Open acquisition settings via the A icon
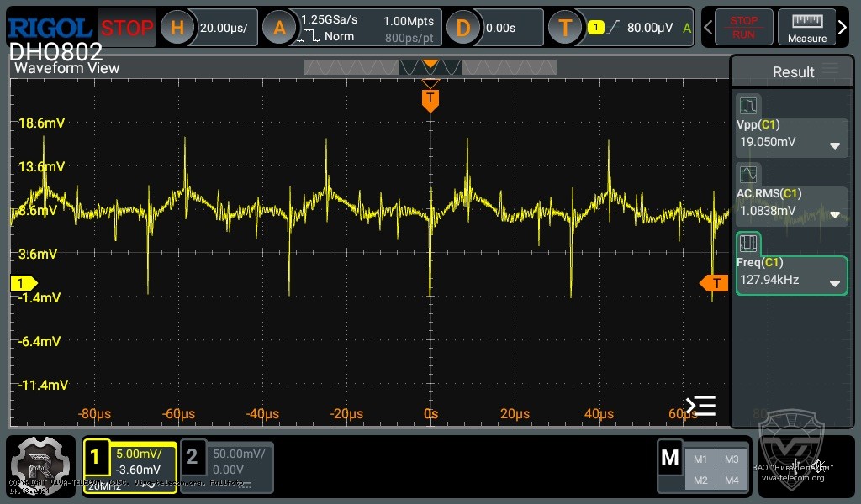This screenshot has height=504, width=861. point(280,27)
